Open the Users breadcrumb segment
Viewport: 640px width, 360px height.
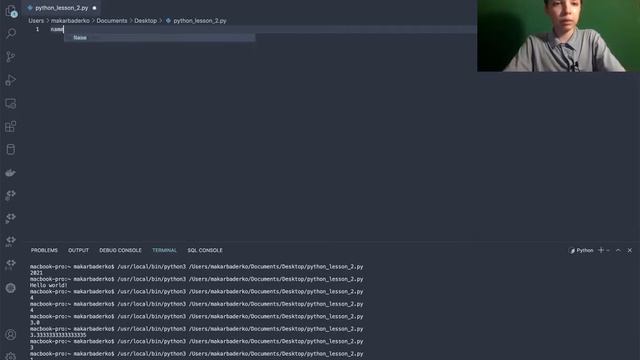coord(36,20)
